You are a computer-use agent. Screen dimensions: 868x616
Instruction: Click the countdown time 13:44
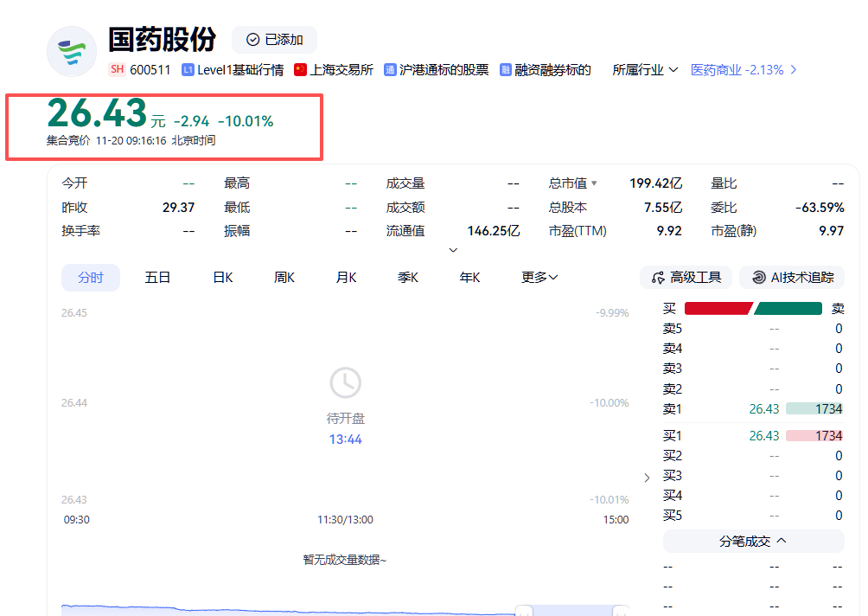coord(346,440)
